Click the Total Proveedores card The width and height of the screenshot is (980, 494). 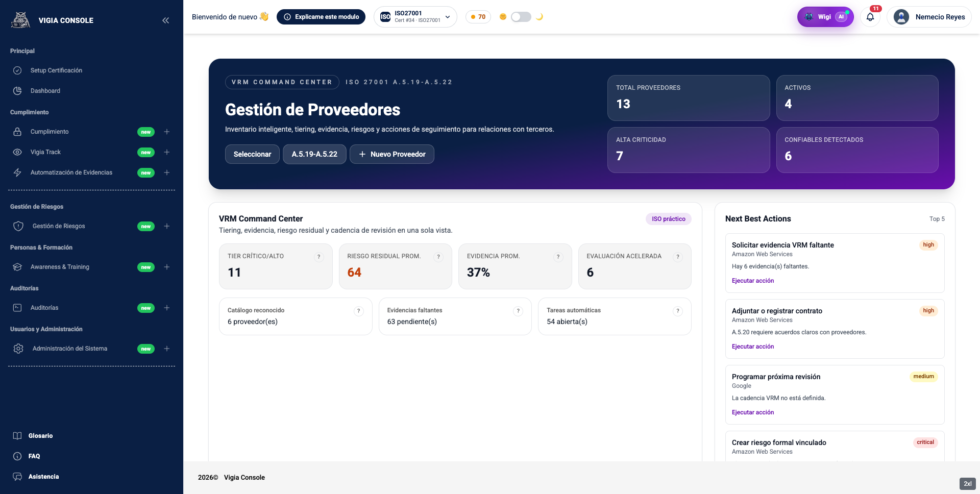pos(689,98)
